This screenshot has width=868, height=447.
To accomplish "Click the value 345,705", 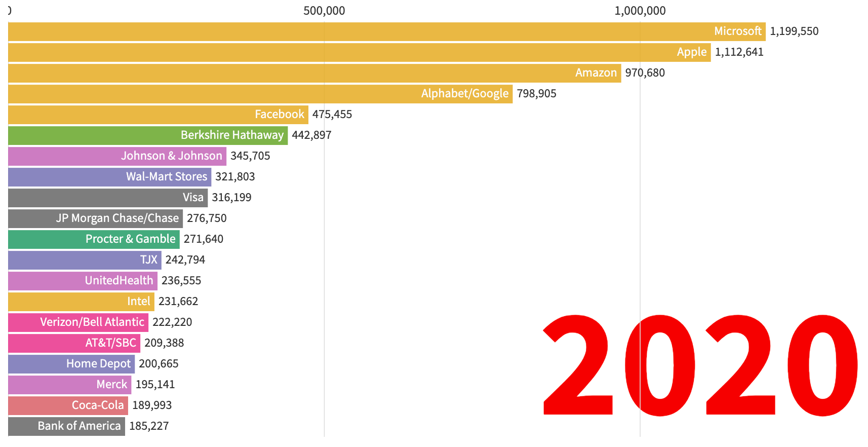I will pyautogui.click(x=250, y=156).
